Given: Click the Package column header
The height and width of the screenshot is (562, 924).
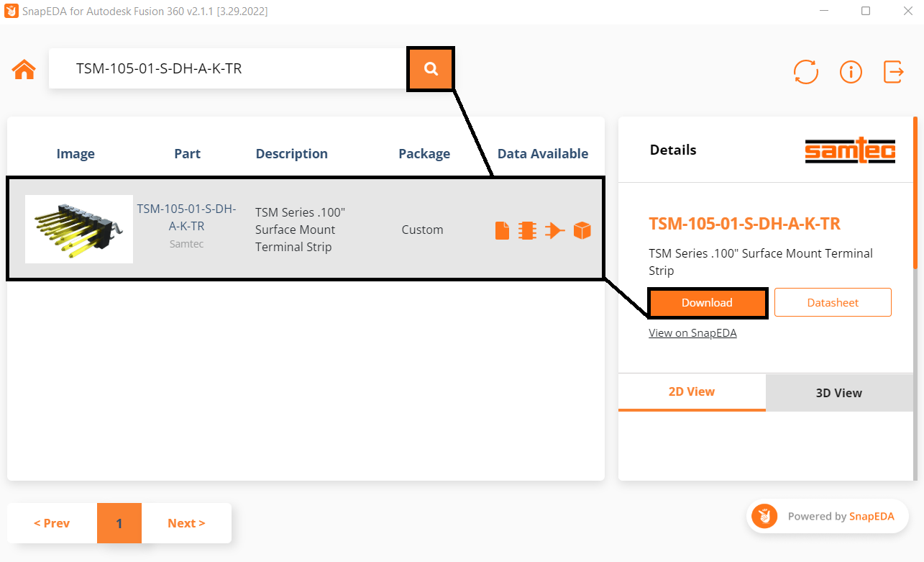Looking at the screenshot, I should tap(424, 153).
